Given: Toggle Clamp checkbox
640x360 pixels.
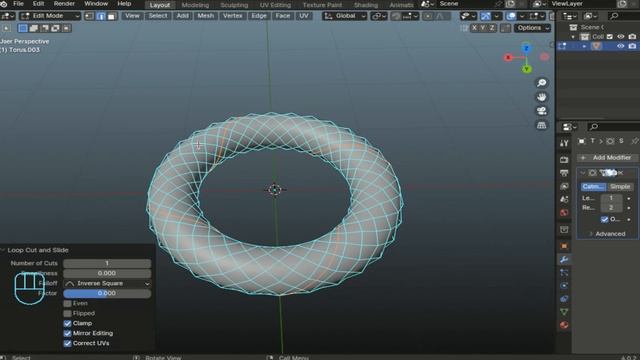Looking at the screenshot, I should coord(68,323).
